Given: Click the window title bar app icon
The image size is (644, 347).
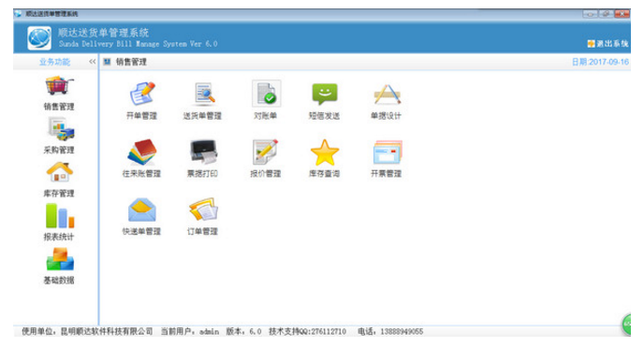Looking at the screenshot, I should coord(18,13).
